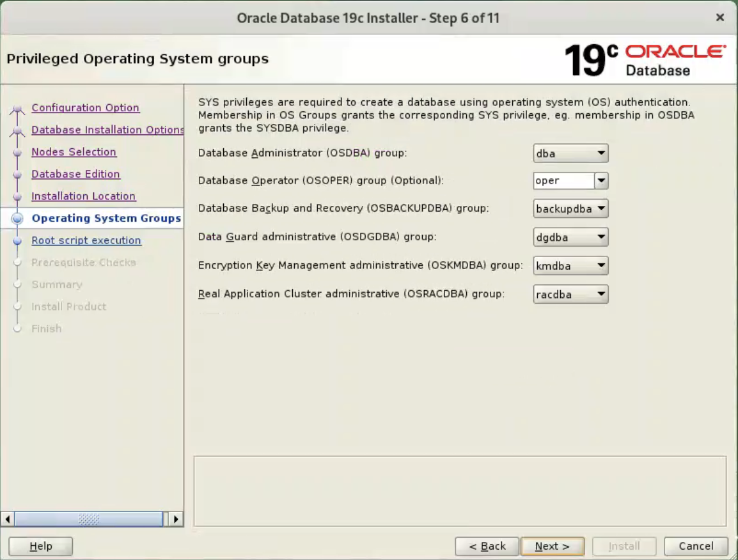738x560 pixels.
Task: Expand the OSRACDBA dropdown showing racdba
Action: pos(570,294)
